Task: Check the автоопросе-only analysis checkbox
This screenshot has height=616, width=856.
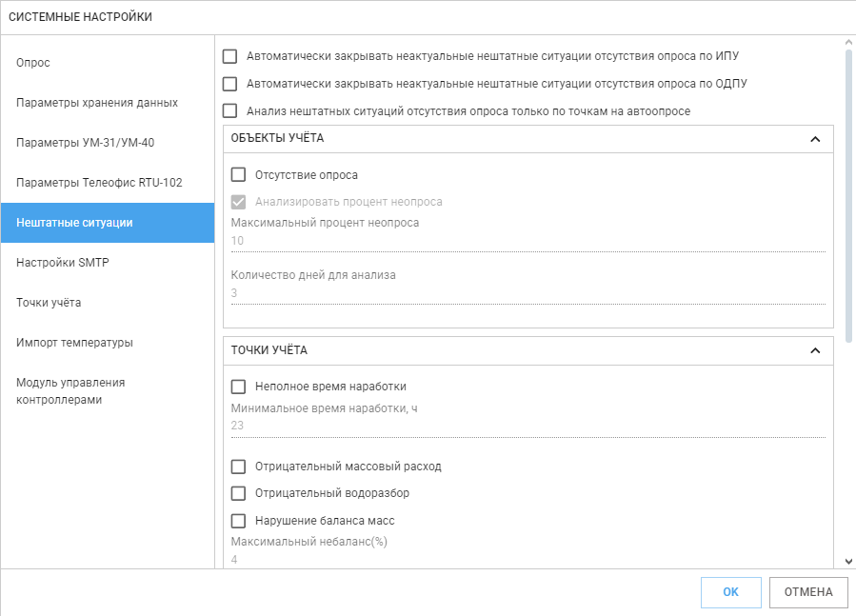Action: tap(229, 110)
